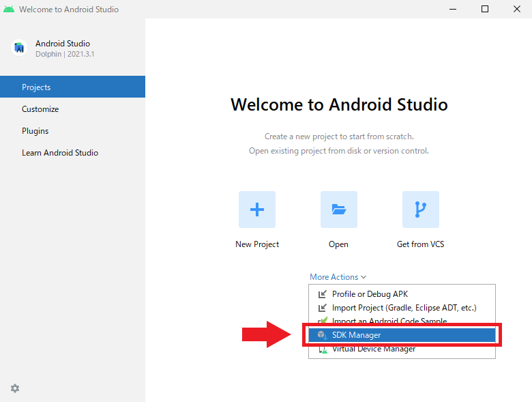Click the Android Studio logo in the sidebar

(x=19, y=48)
